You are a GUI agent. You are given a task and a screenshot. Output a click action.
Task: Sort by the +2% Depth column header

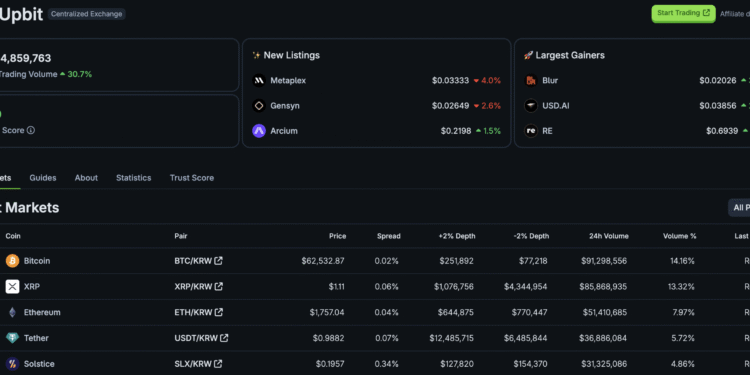[x=457, y=236]
